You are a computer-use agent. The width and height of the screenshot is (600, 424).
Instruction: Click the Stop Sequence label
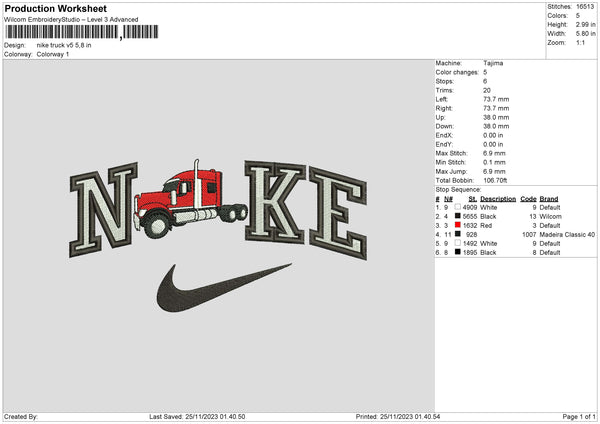point(458,190)
